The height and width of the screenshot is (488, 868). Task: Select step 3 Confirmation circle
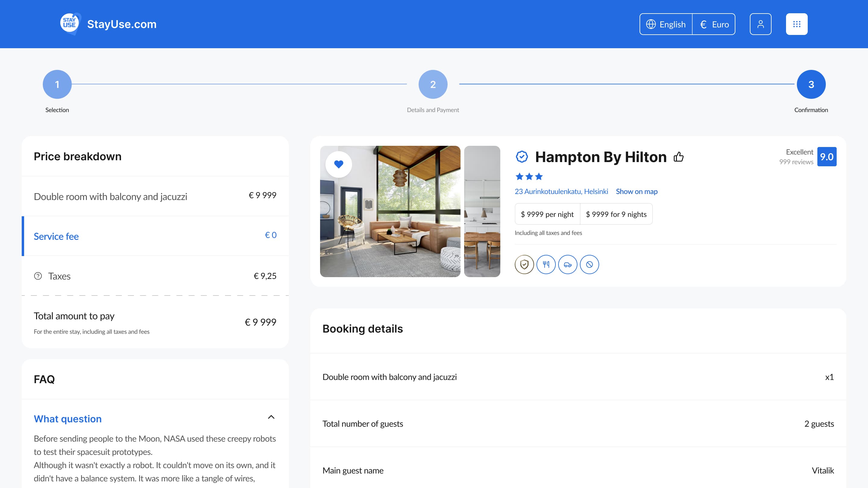(811, 84)
